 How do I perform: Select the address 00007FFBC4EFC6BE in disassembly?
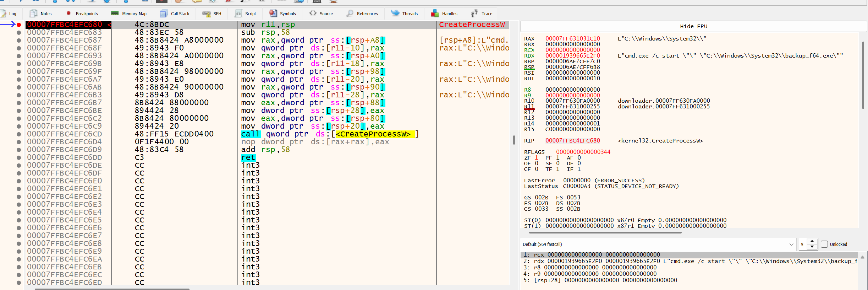[x=65, y=111]
